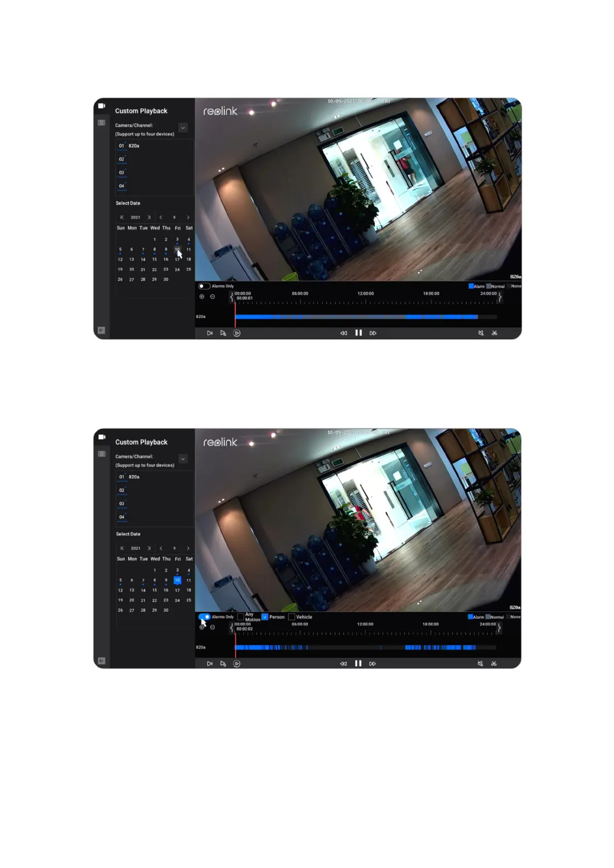The width and height of the screenshot is (614, 868).
Task: Expand Camera/Channel dropdown in lower screenshot
Action: pos(183,459)
